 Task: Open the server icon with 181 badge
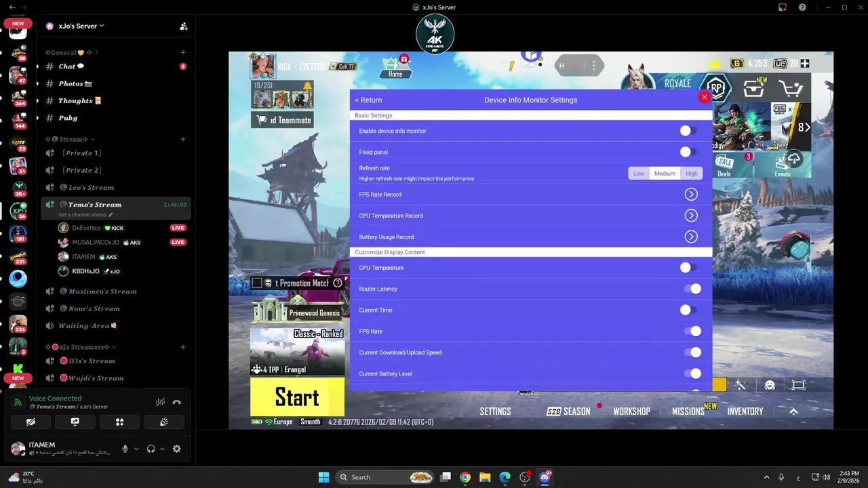18,233
